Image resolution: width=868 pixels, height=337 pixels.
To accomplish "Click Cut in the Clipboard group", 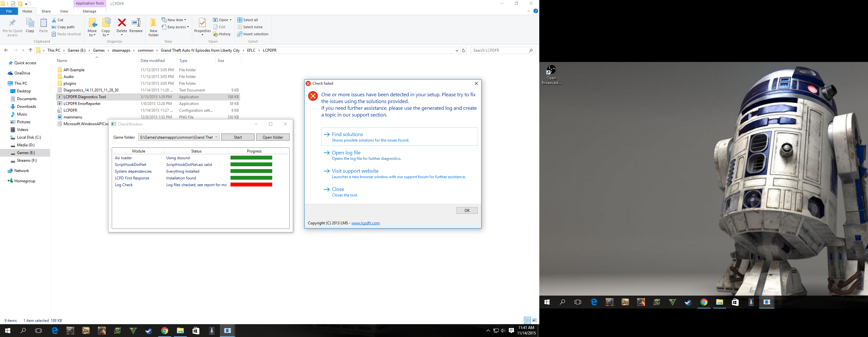I will 57,20.
